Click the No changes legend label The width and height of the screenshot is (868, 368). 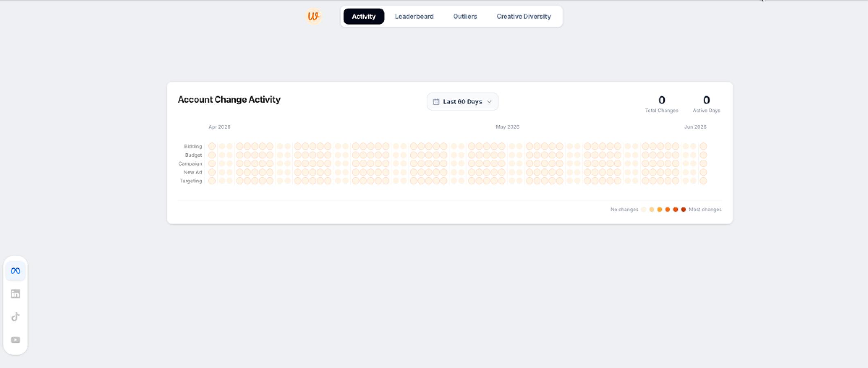(x=624, y=209)
